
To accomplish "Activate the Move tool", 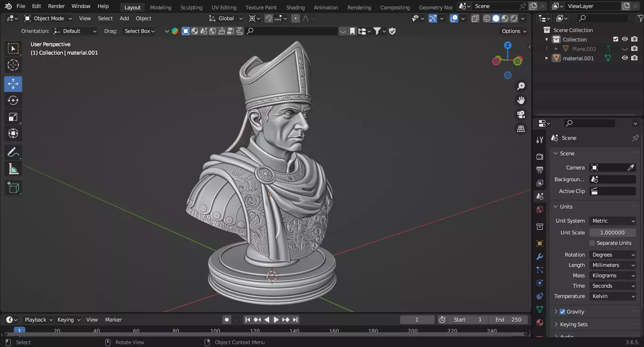I will click(x=13, y=84).
